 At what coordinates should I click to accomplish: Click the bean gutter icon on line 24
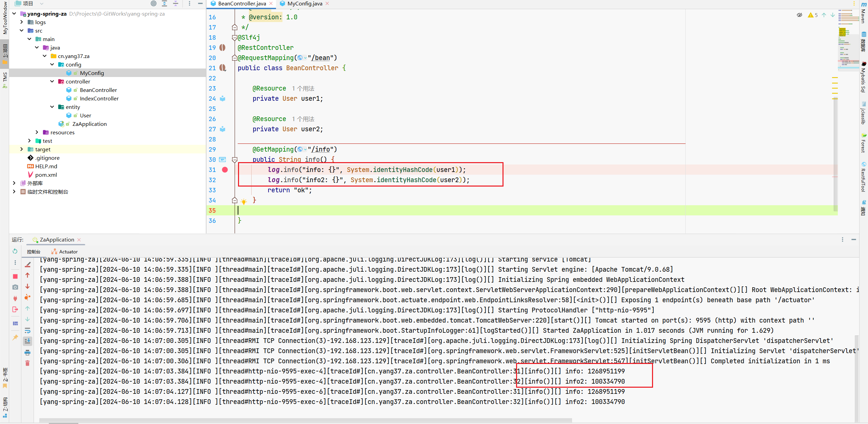pyautogui.click(x=222, y=98)
